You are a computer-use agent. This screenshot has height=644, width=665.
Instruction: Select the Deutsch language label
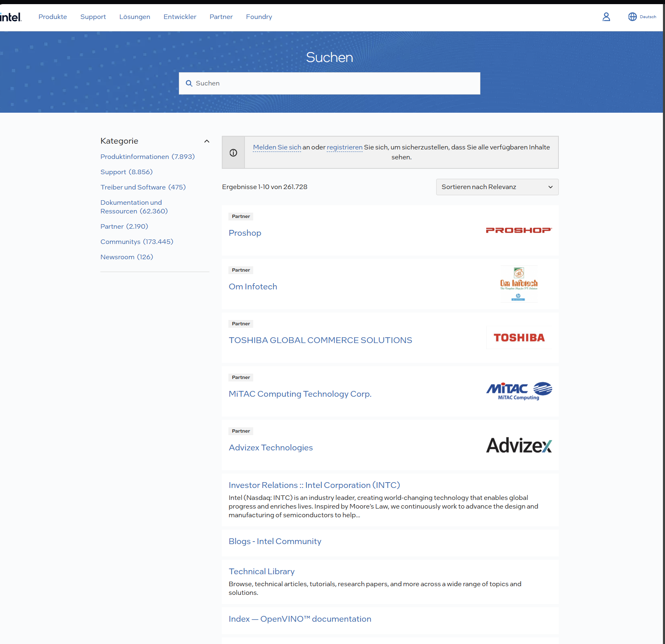pyautogui.click(x=648, y=17)
